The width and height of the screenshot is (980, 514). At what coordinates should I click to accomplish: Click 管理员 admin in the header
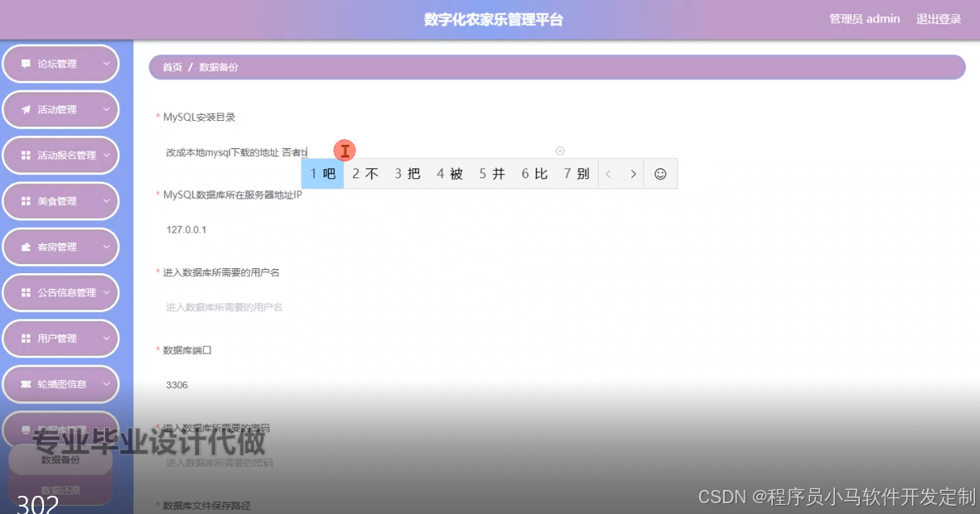pyautogui.click(x=864, y=18)
